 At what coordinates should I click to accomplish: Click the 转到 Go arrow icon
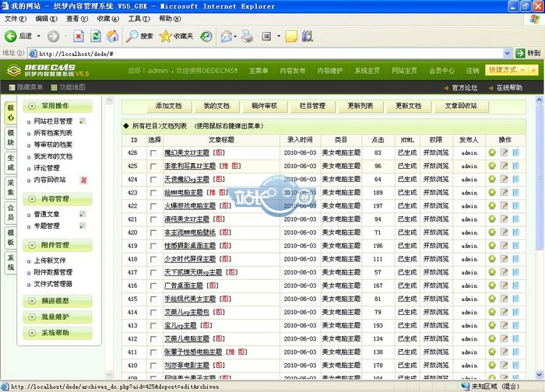tap(520, 53)
